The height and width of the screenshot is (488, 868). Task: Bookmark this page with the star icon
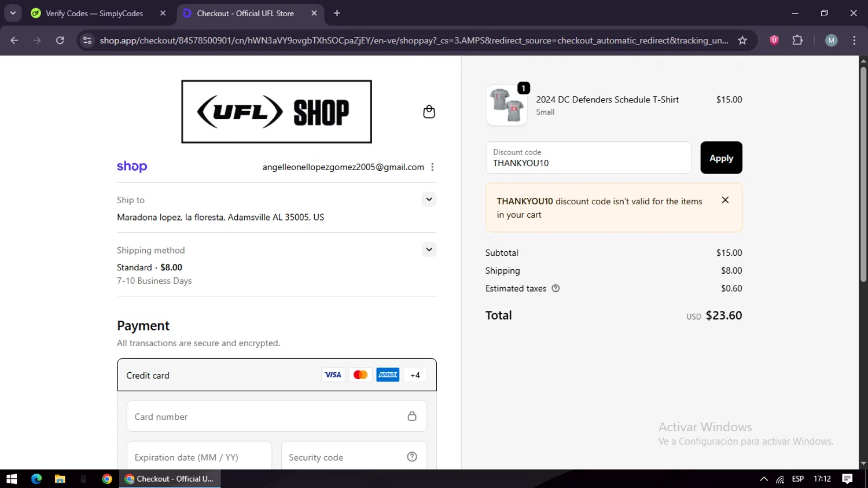point(742,40)
